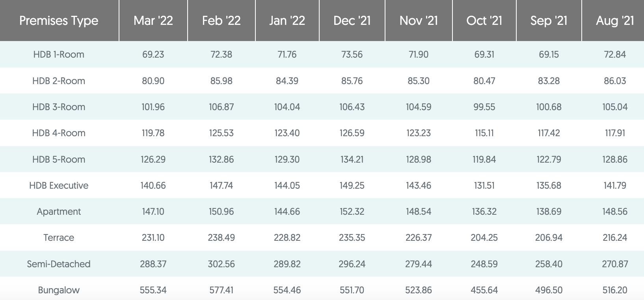
Task: Select the Mar '22 column header
Action: click(x=153, y=21)
